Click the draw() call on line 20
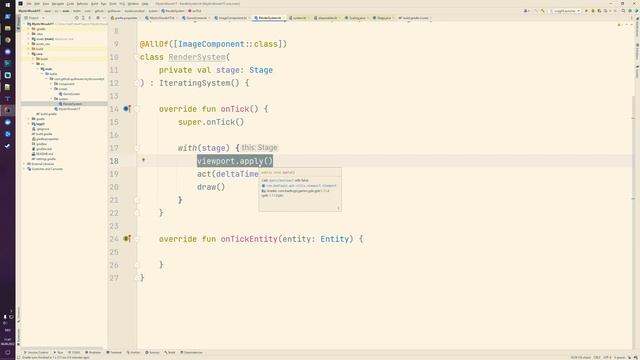Image resolution: width=640 pixels, height=360 pixels. tap(211, 187)
